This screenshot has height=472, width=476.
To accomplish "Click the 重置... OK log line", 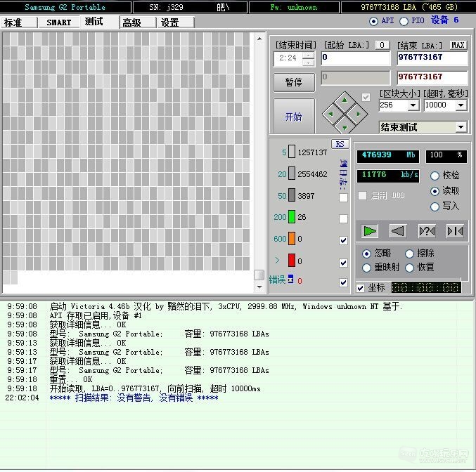I will tap(71, 379).
